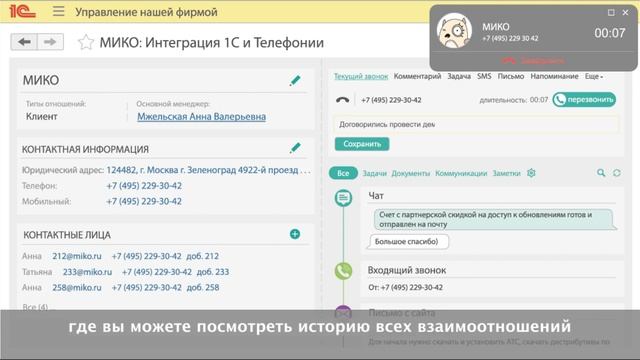Viewport: 640px width, 360px height.
Task: Open the hamburger main menu
Action: [58, 11]
